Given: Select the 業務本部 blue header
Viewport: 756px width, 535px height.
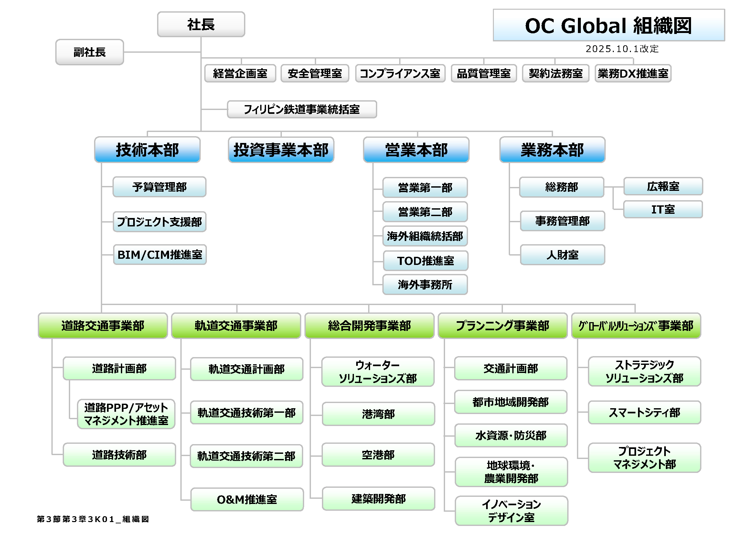Looking at the screenshot, I should coord(552,149).
